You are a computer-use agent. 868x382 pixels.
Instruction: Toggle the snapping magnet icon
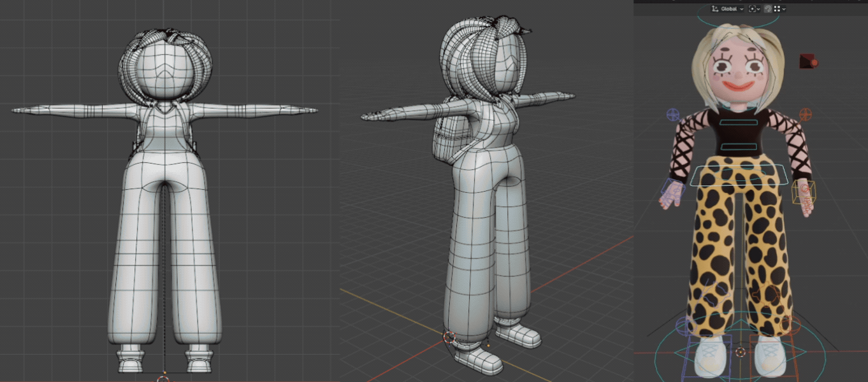point(767,9)
